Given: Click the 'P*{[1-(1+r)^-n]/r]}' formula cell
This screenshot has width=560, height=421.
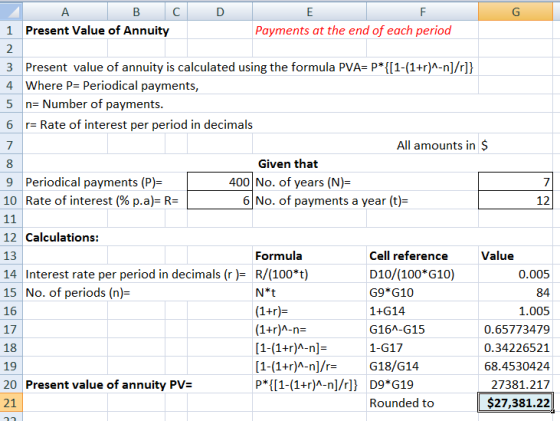Looking at the screenshot, I should click(309, 385).
